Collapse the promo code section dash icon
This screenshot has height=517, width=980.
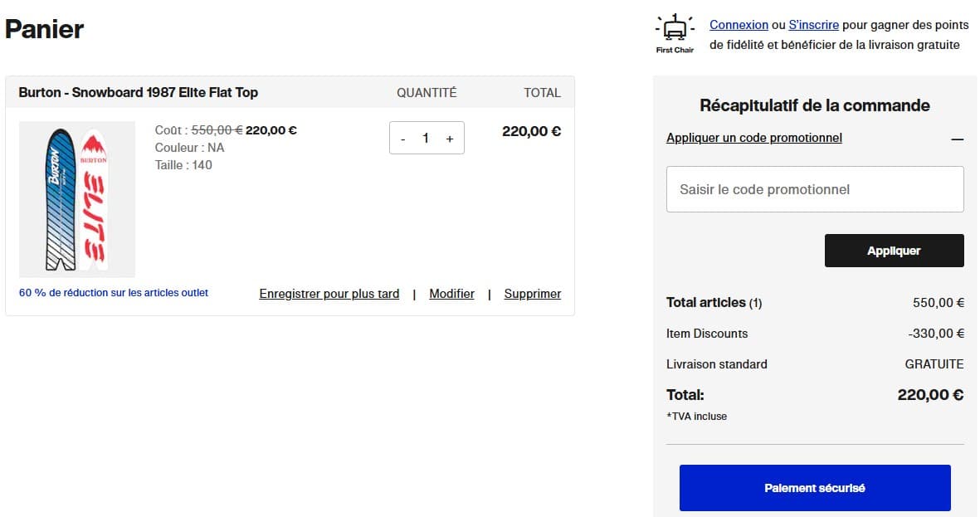click(x=957, y=139)
